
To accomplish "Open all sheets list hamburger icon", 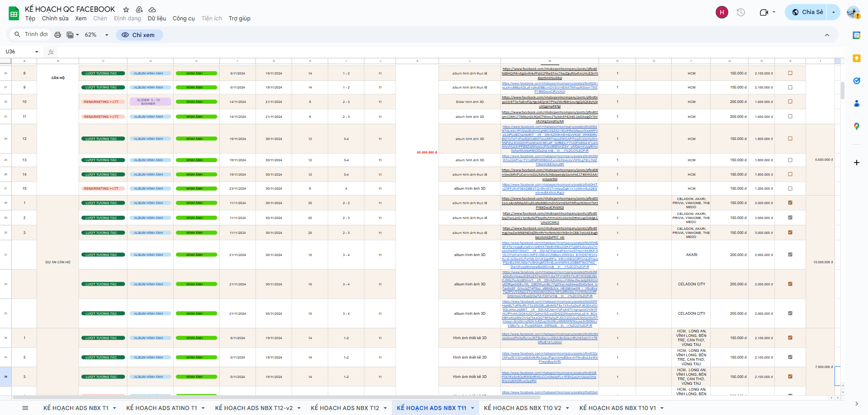I will 25,408.
